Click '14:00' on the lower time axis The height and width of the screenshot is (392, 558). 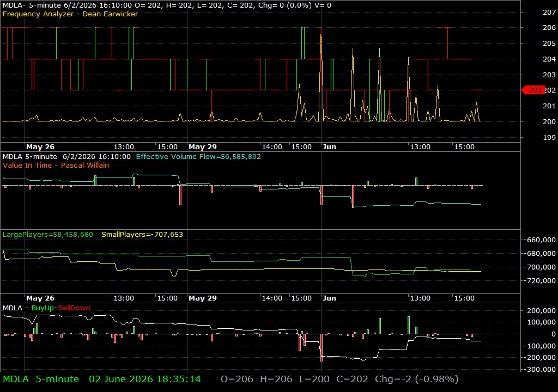click(272, 298)
